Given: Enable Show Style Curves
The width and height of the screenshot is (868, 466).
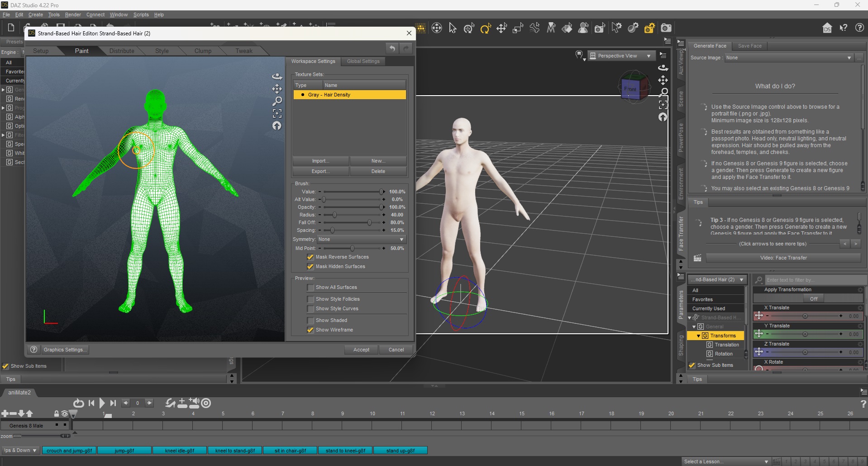Looking at the screenshot, I should (x=310, y=309).
